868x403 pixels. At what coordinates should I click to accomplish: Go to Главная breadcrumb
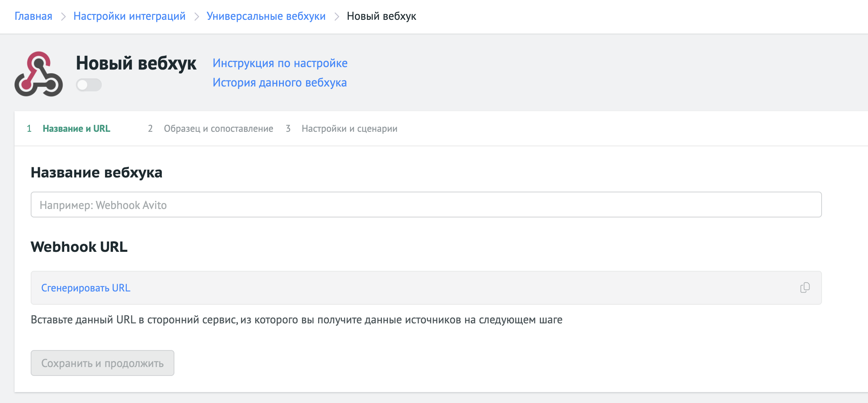34,16
